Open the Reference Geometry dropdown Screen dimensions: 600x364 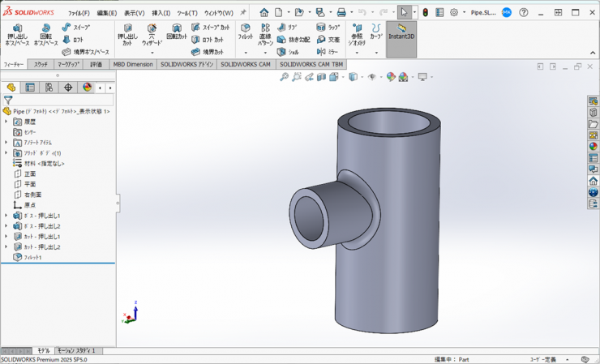357,54
